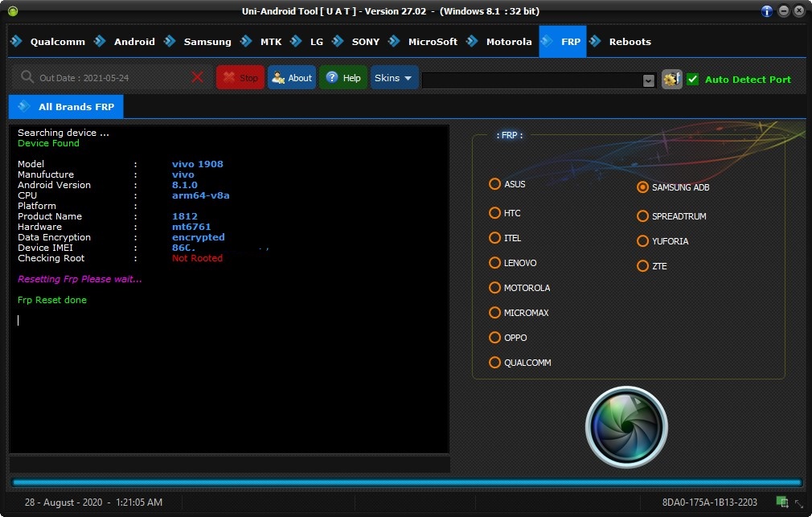The image size is (812, 517).
Task: Toggle the Auto Detect Port checkbox
Action: pos(692,80)
